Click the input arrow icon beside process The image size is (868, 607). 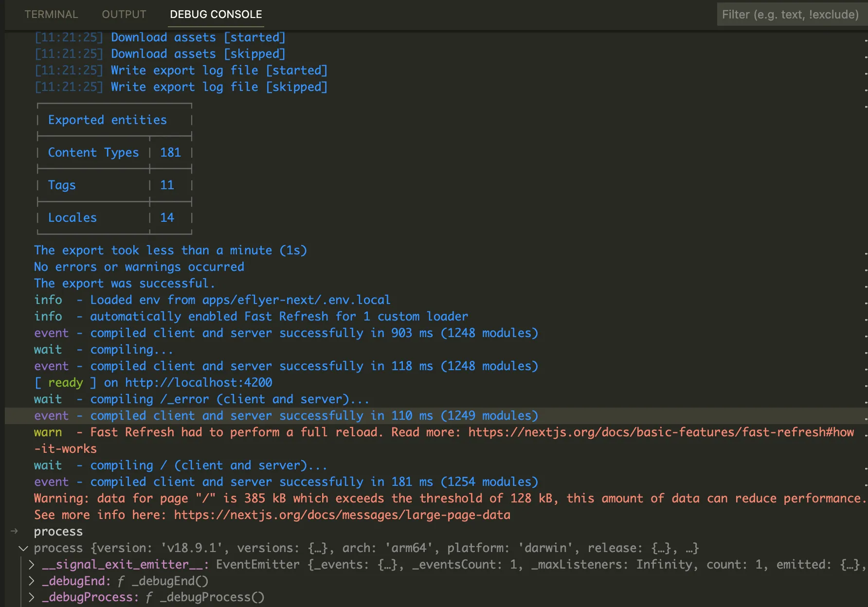click(x=15, y=532)
